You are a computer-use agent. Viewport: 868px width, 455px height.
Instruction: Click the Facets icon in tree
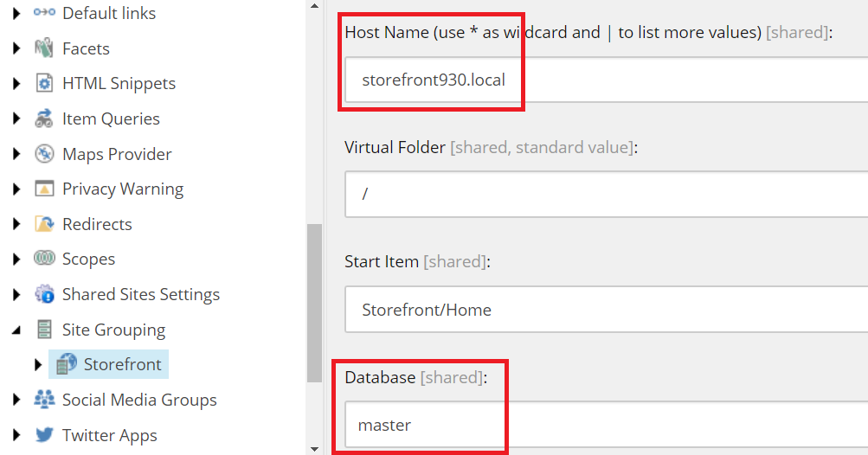pos(44,48)
